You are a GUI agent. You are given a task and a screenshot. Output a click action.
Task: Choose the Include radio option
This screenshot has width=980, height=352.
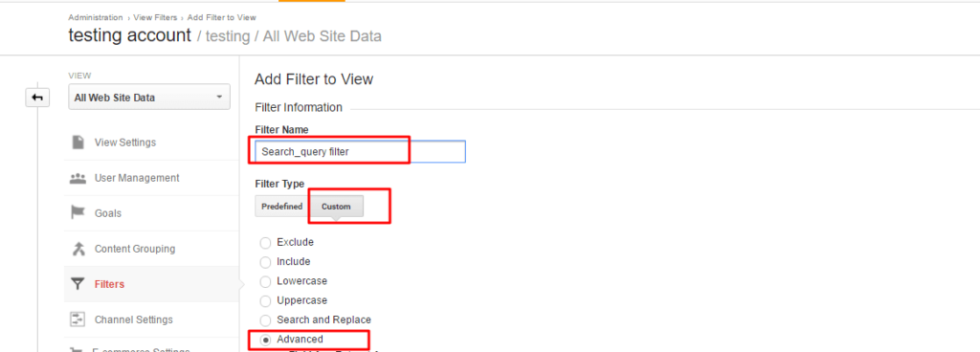pos(266,262)
